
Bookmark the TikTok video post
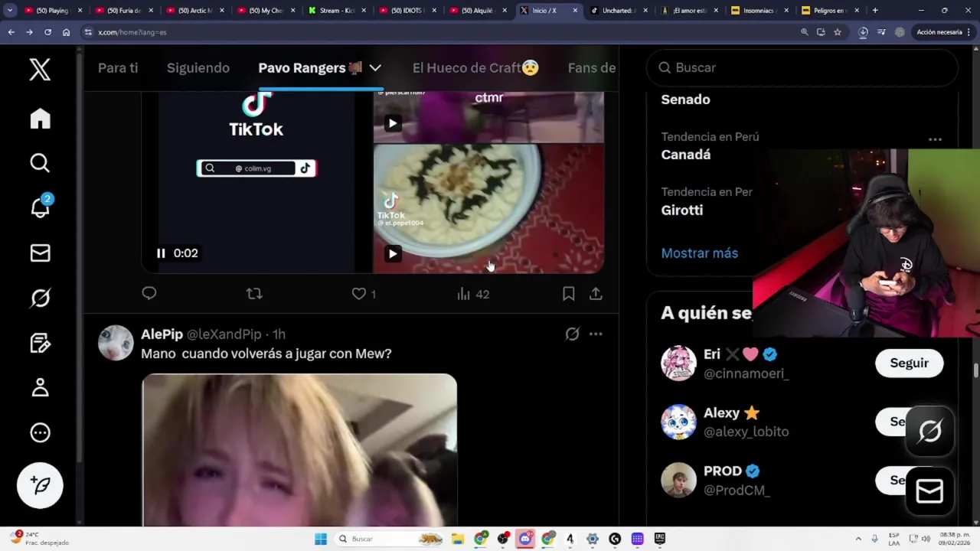coord(568,294)
